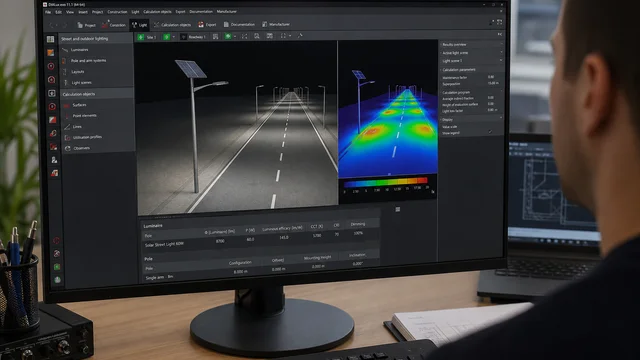Switch to the Documentation mode tab
640x360 pixels.
(239, 24)
